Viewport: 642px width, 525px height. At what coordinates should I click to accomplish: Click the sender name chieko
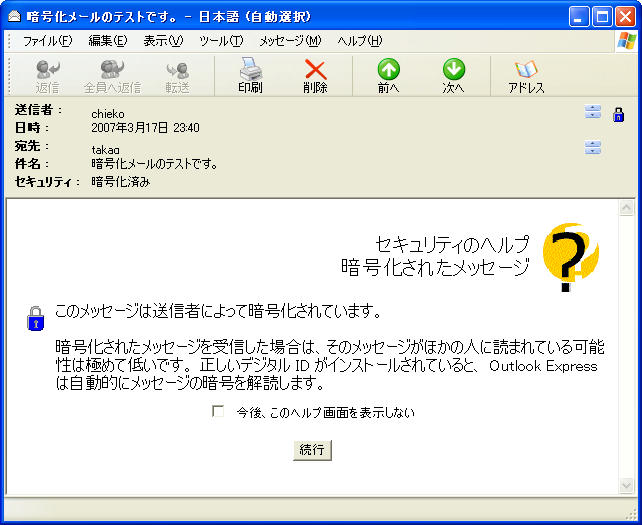108,114
